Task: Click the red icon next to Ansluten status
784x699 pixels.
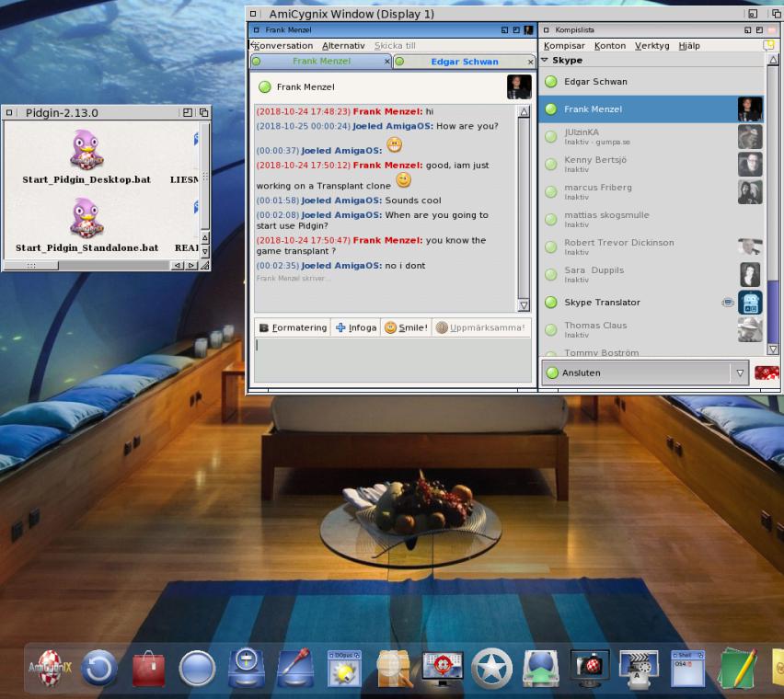Action: pos(767,372)
